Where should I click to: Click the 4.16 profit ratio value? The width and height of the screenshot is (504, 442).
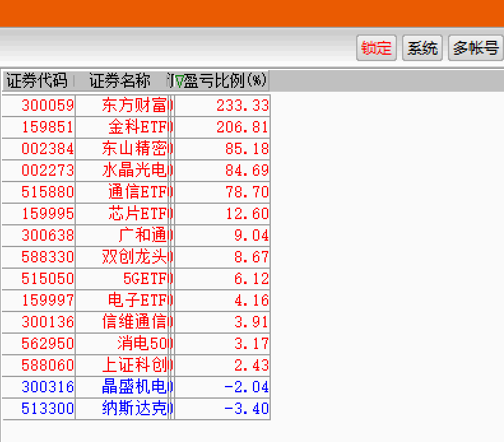[x=252, y=301]
